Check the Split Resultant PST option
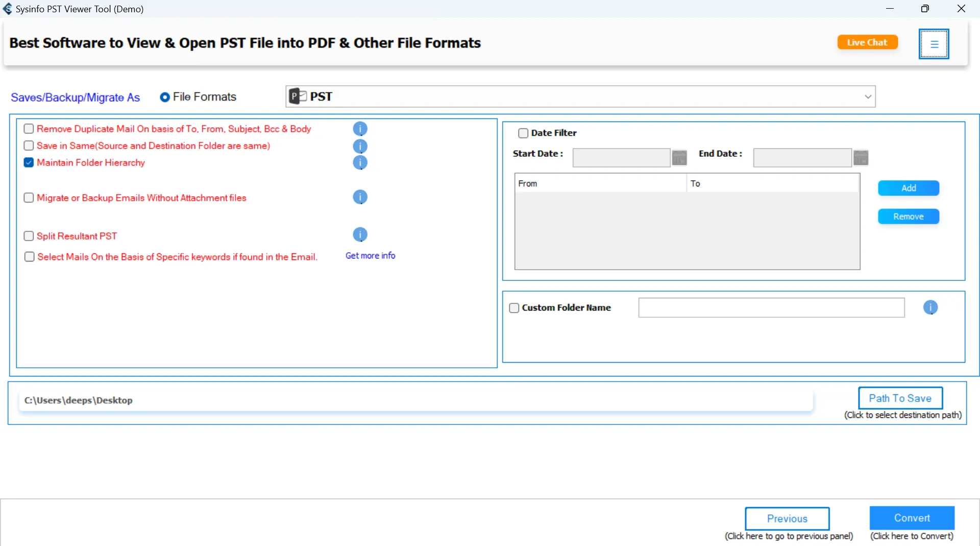The height and width of the screenshot is (546, 980). (x=29, y=236)
